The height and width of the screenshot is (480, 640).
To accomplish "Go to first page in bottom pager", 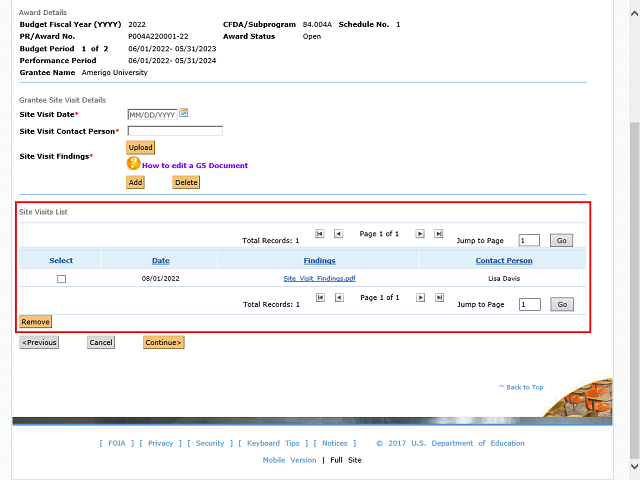I will (320, 298).
